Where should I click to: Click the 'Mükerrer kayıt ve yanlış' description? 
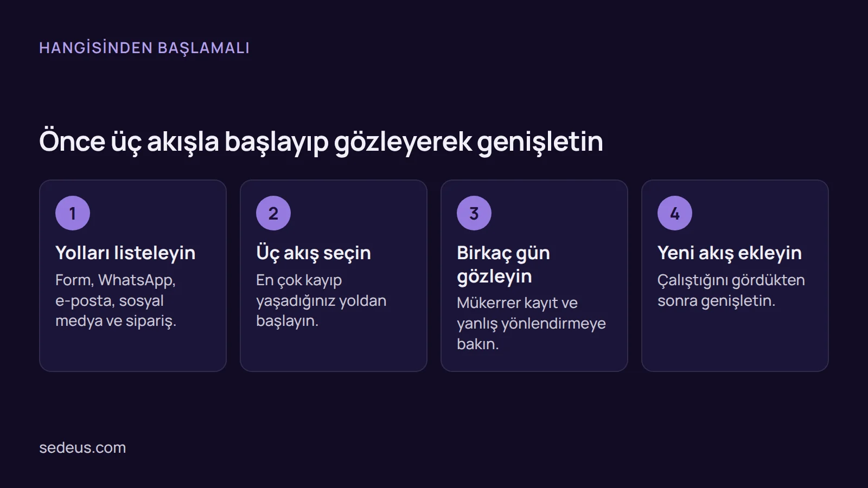point(531,323)
